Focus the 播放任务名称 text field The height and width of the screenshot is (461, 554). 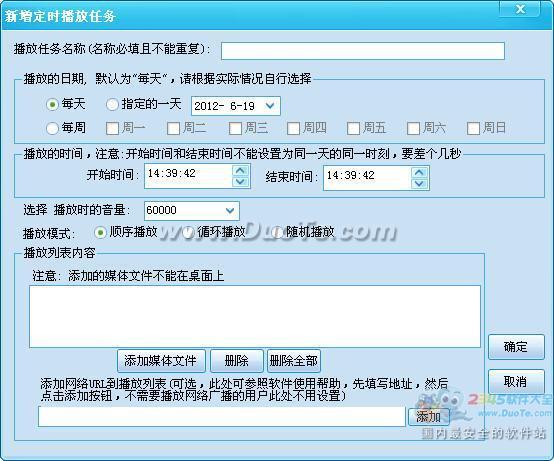point(363,51)
